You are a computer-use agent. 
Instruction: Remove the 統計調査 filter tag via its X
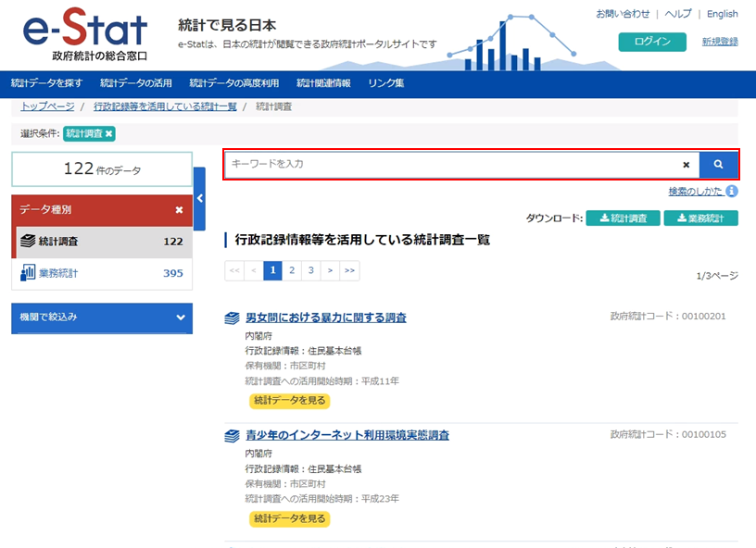(109, 134)
